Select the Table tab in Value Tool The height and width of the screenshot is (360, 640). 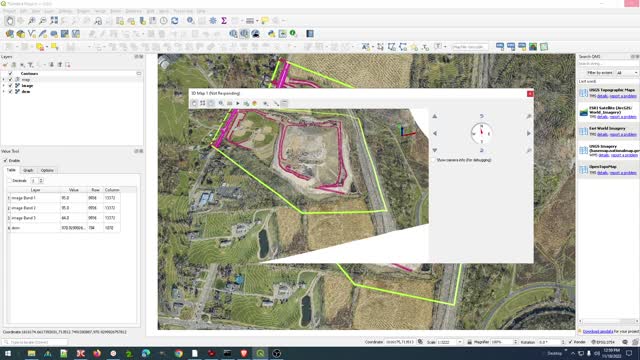[x=11, y=170]
